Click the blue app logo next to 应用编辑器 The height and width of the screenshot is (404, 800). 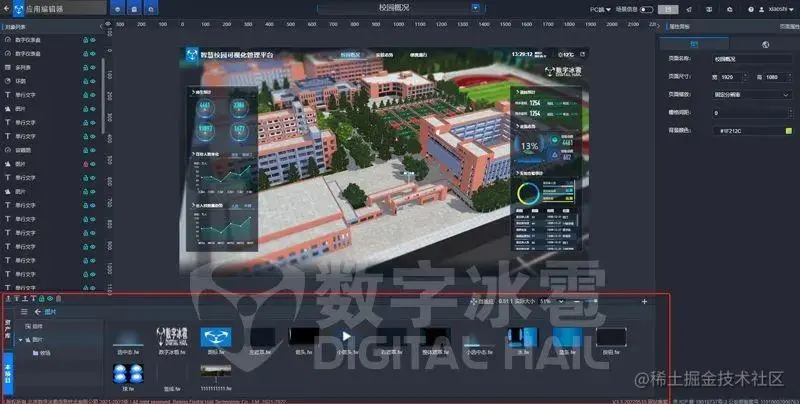point(18,8)
